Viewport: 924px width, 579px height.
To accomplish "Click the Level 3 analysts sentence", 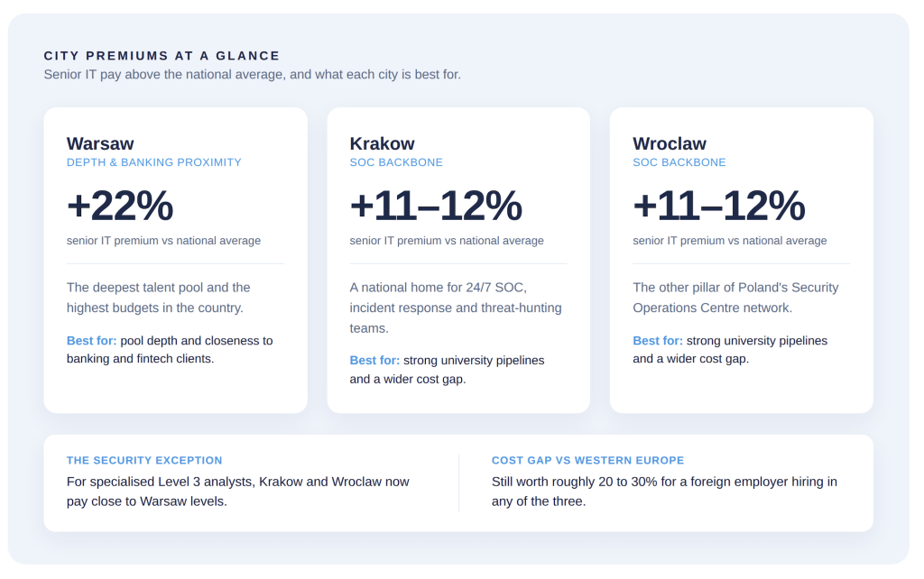I will pos(237,492).
